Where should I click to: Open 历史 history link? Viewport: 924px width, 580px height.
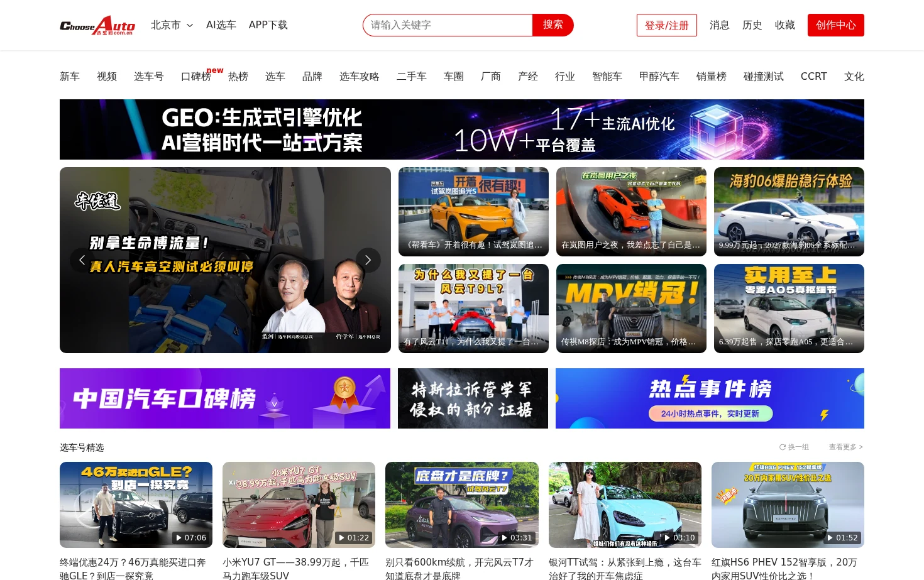(752, 25)
